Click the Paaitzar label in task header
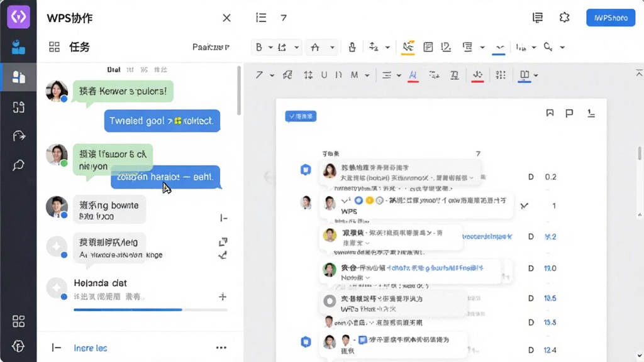Screen dimensions: 644x362 point(211,47)
